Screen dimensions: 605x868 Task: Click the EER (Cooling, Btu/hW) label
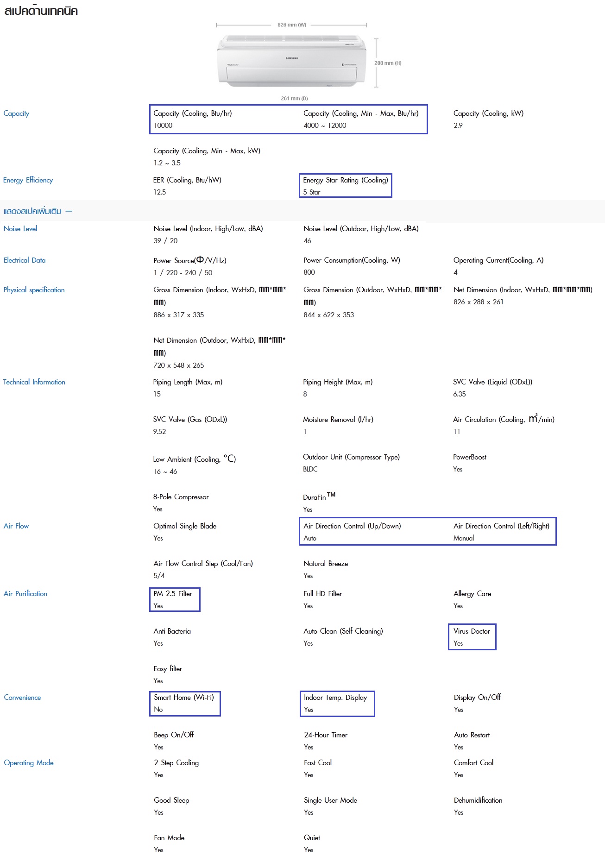(x=187, y=180)
